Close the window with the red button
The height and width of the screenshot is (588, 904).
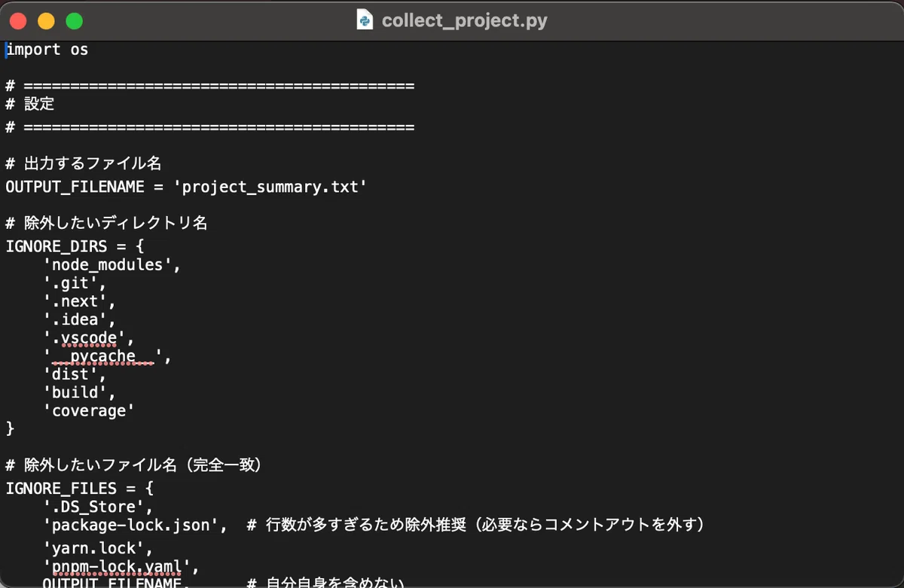click(x=18, y=21)
